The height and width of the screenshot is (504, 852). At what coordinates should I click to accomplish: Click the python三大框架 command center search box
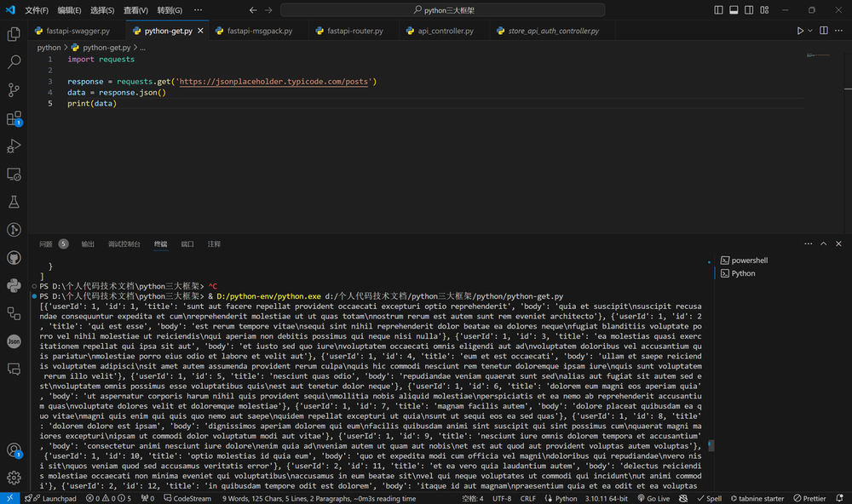(441, 10)
